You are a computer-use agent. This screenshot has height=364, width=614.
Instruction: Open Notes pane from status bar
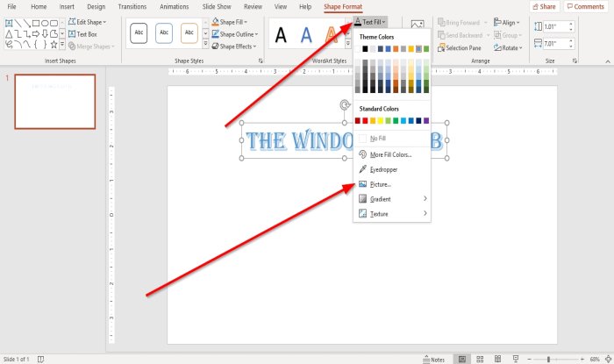pos(434,360)
